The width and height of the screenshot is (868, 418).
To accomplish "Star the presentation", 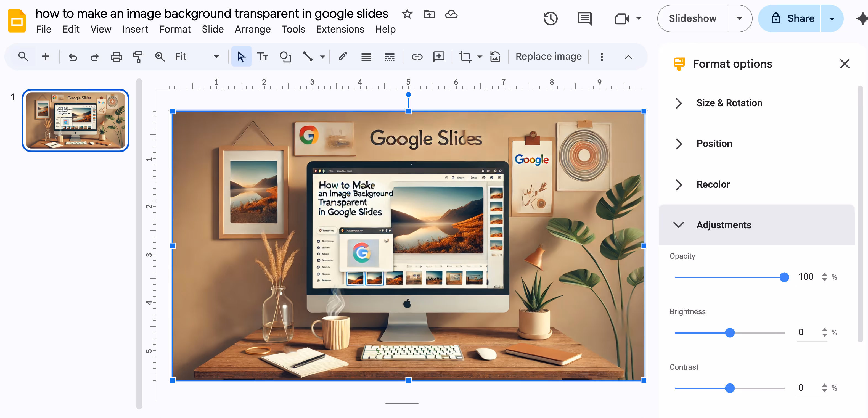I will (407, 14).
